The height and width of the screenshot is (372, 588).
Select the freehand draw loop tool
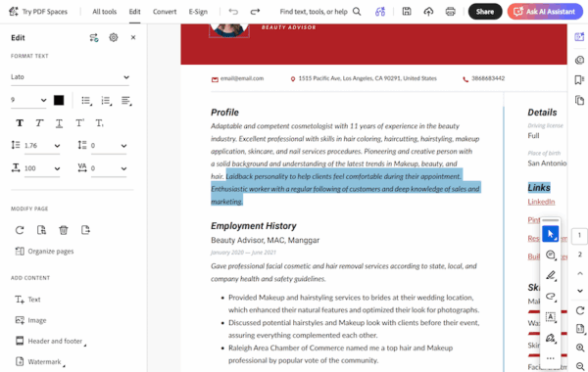click(x=550, y=297)
